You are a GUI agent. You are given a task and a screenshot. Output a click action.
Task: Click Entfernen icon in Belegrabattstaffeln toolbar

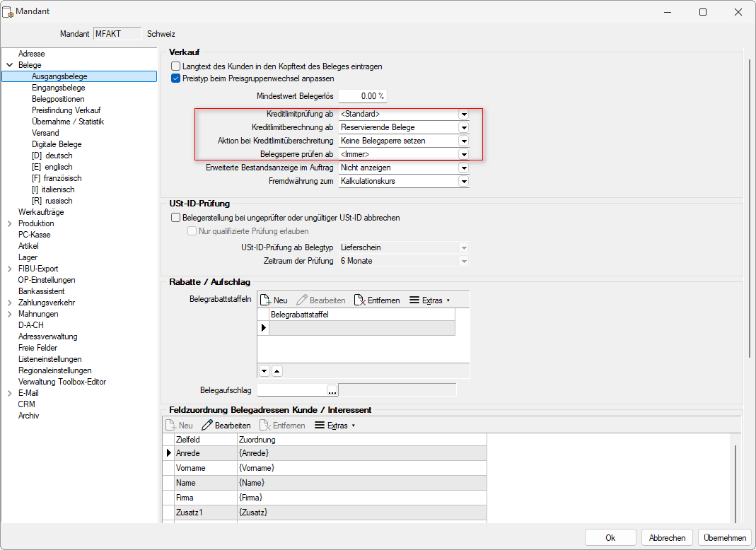click(x=359, y=300)
